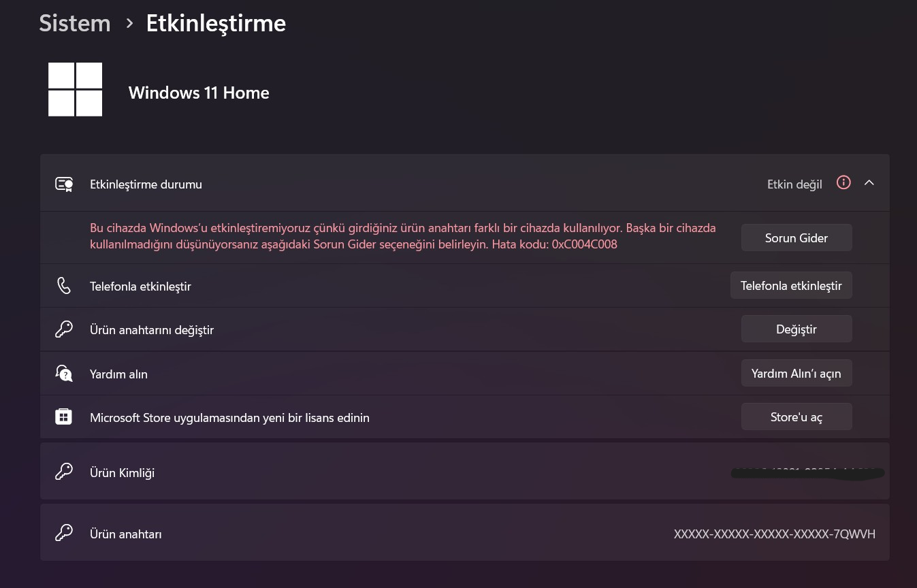917x588 pixels.
Task: Click the Ürün anahtarını değiştir label
Action: pyautogui.click(x=152, y=330)
